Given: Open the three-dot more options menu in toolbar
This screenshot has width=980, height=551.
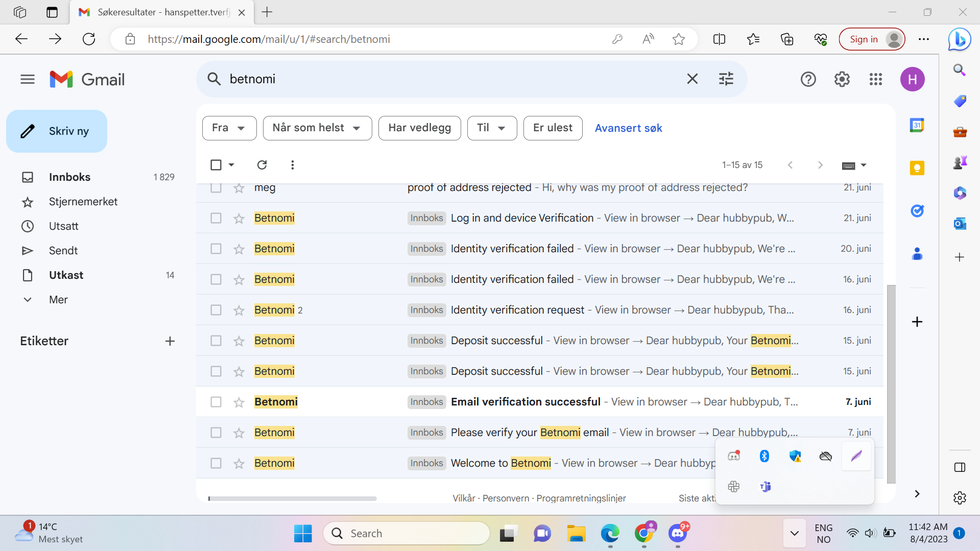Looking at the screenshot, I should coord(292,165).
